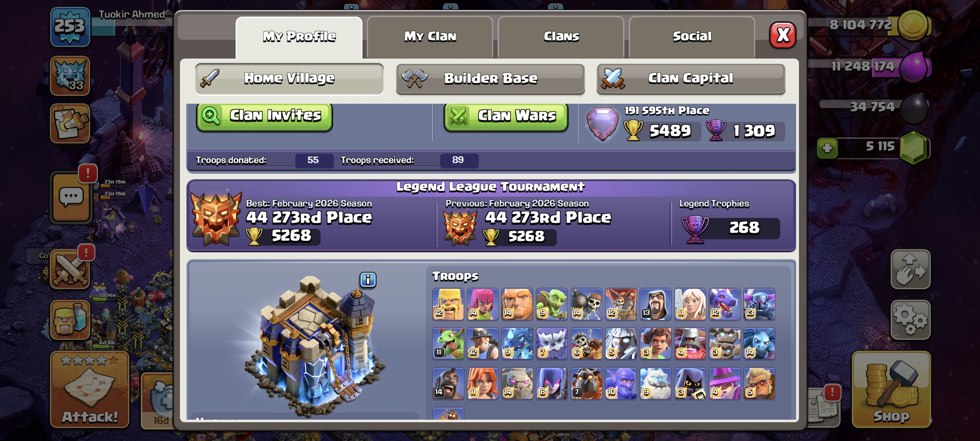Select the Builder Base section
This screenshot has height=441, width=980.
tap(490, 78)
